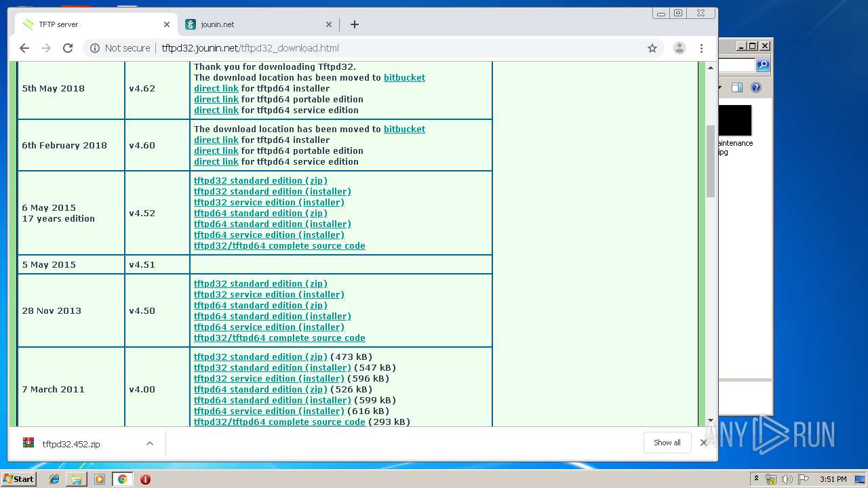868x488 pixels.
Task: Open Windows Media Player on taskbar
Action: pos(100,479)
